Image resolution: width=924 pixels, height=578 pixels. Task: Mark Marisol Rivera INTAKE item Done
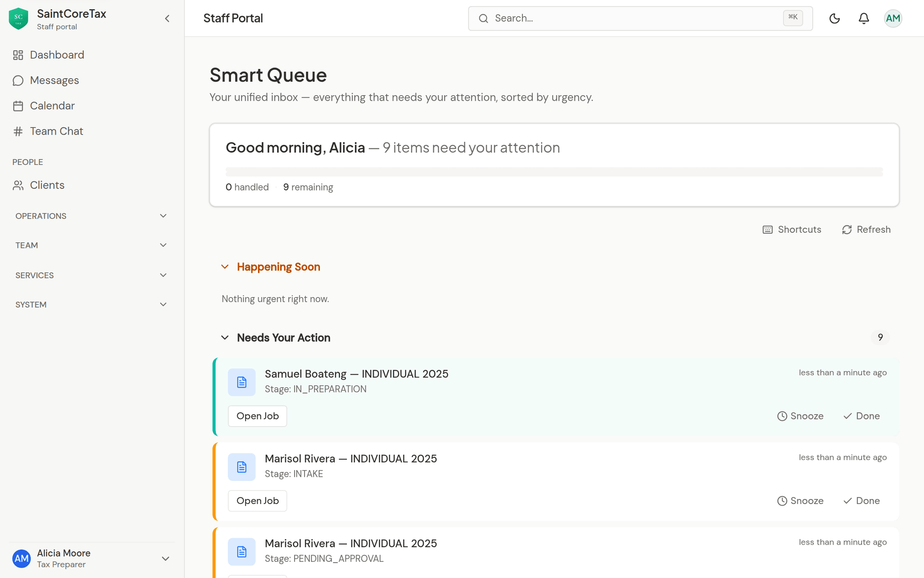click(862, 501)
